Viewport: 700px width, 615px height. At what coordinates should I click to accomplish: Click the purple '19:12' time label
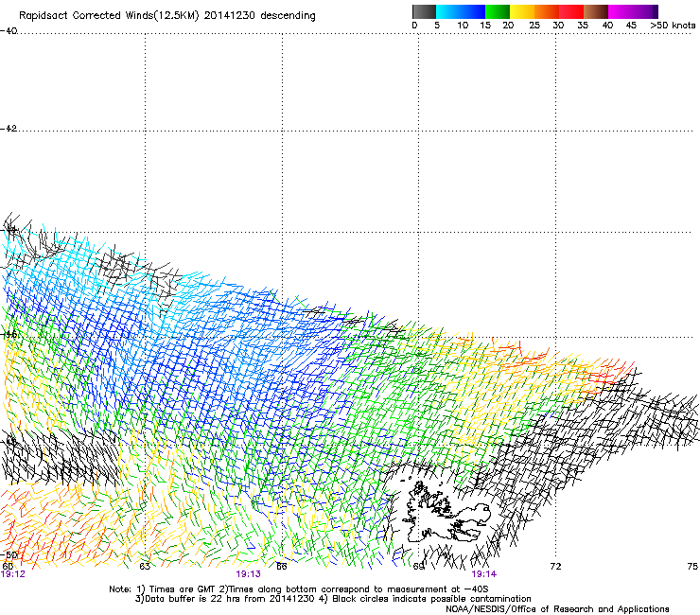pos(13,574)
